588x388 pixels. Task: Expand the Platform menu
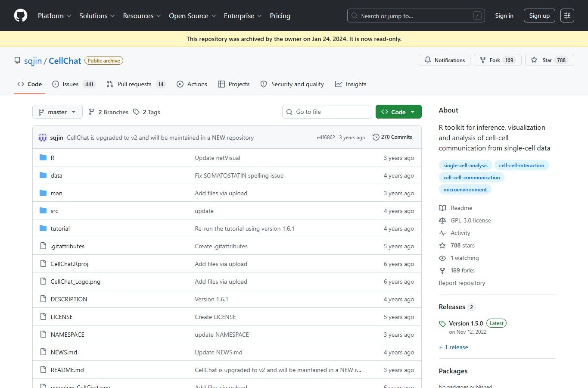point(55,16)
